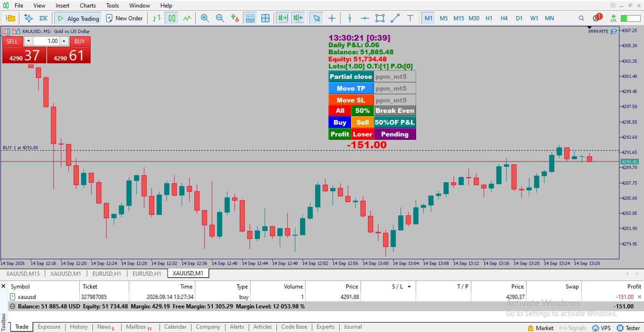Switch chart to candlestick view icon
Screen dimensions: 644x332
click(x=172, y=18)
